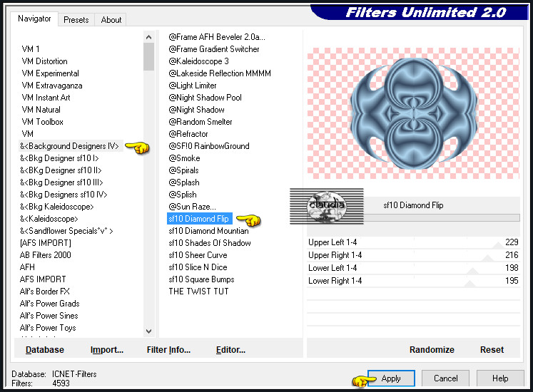Choose @SF!0 RainbowGround filter
Image resolution: width=533 pixels, height=392 pixels.
209,146
